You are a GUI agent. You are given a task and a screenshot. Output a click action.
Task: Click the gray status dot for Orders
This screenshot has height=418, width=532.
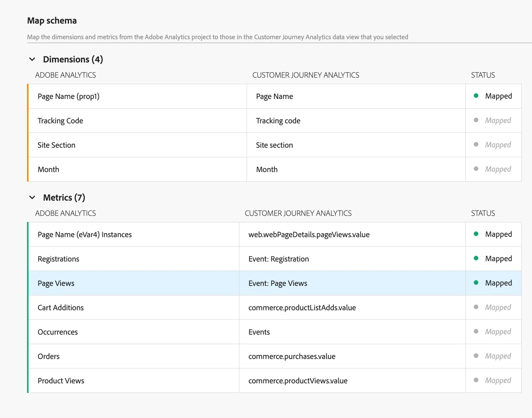pos(476,356)
